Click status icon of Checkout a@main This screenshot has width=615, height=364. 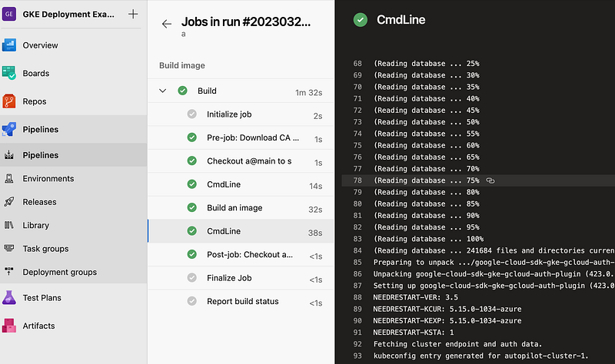[191, 160]
